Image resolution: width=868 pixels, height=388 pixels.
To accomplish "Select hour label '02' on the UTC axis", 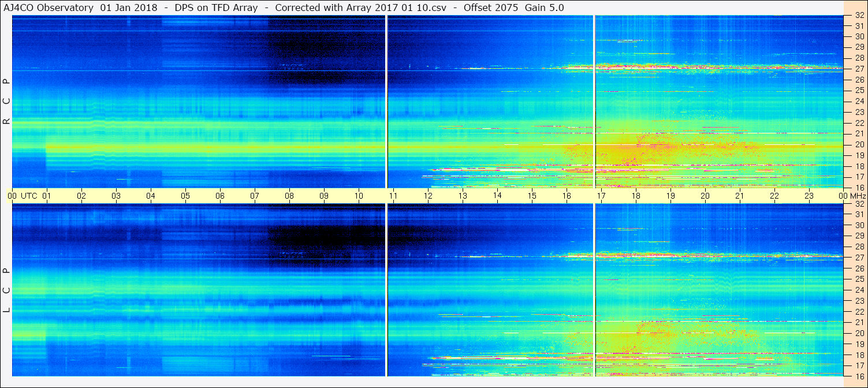I will (x=81, y=196).
